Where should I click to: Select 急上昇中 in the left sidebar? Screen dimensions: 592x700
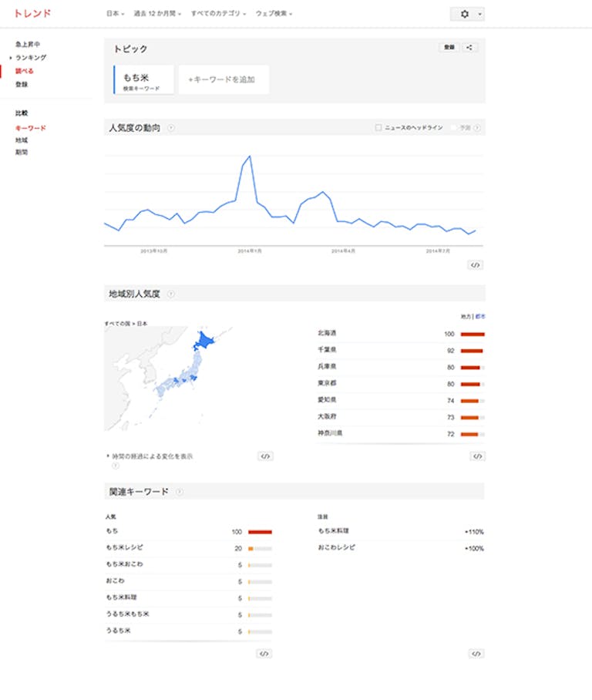tap(28, 44)
